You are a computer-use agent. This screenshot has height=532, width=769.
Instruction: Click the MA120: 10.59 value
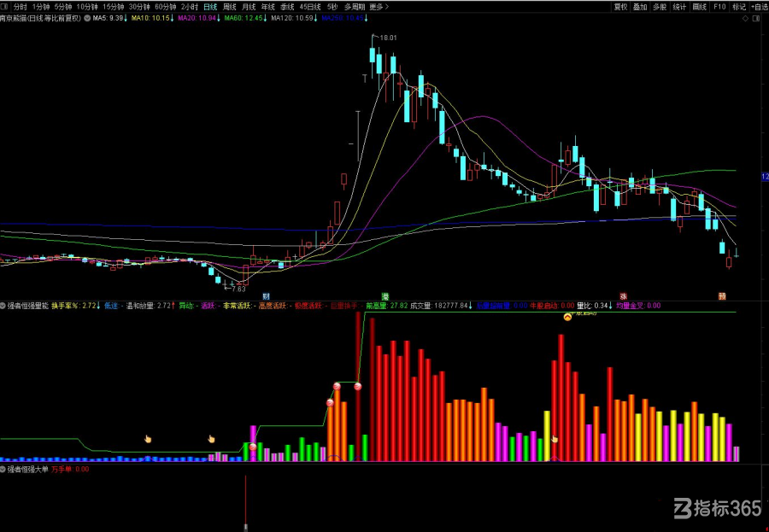(294, 18)
